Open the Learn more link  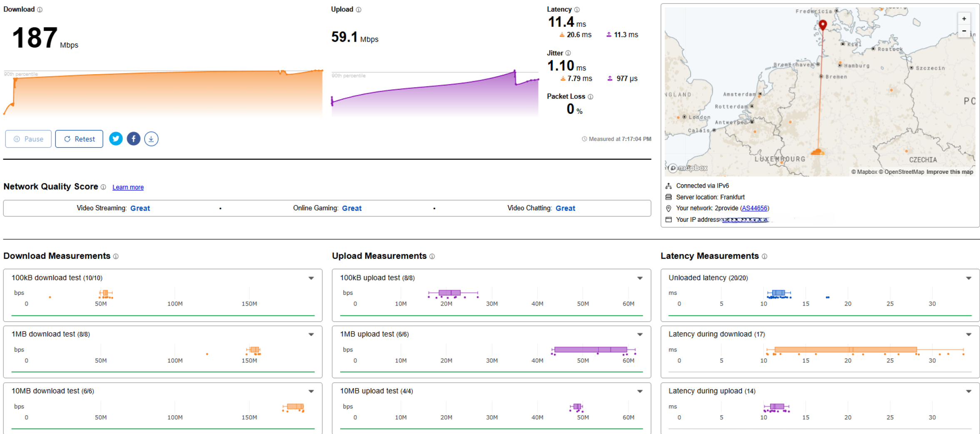pos(128,187)
